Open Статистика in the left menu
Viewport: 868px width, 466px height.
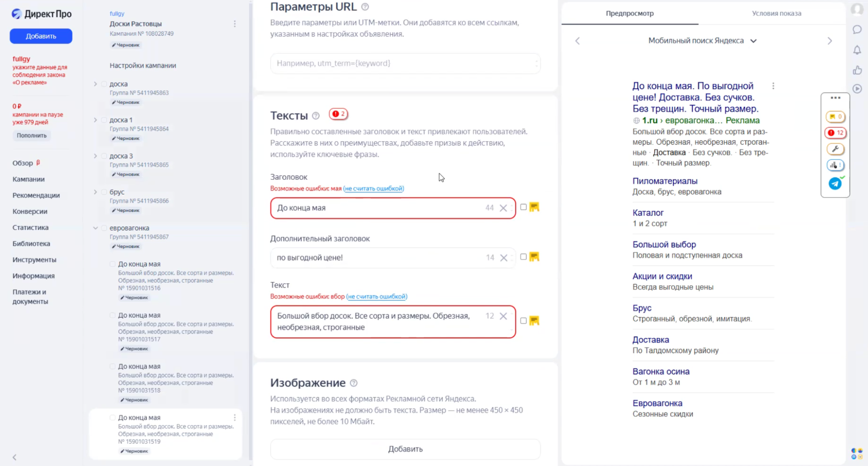pos(30,228)
